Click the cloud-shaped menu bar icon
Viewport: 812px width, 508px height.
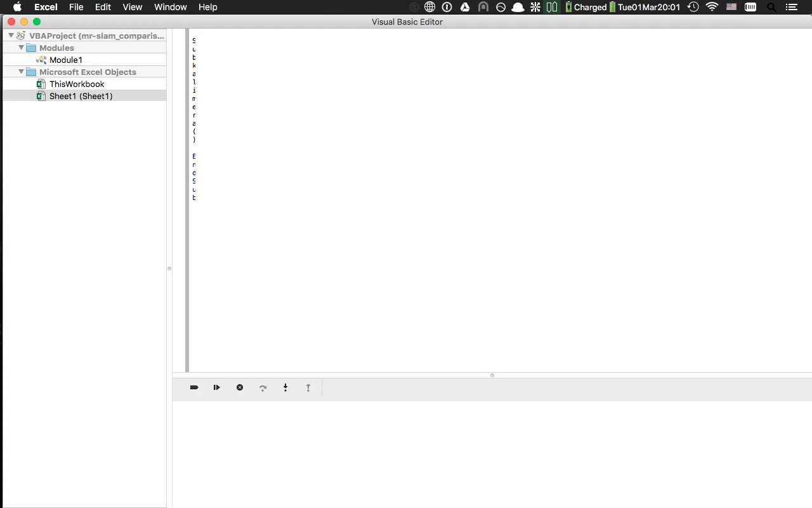point(518,7)
